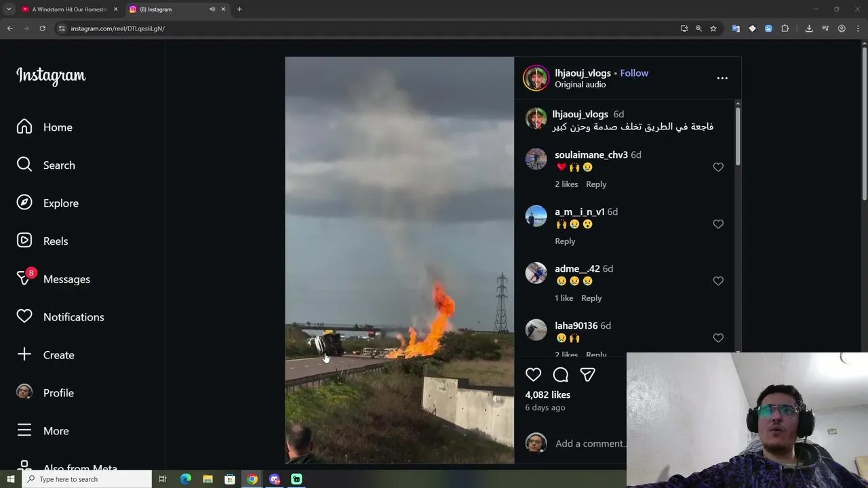Like a_m__i_n_v1's comment

(718, 224)
